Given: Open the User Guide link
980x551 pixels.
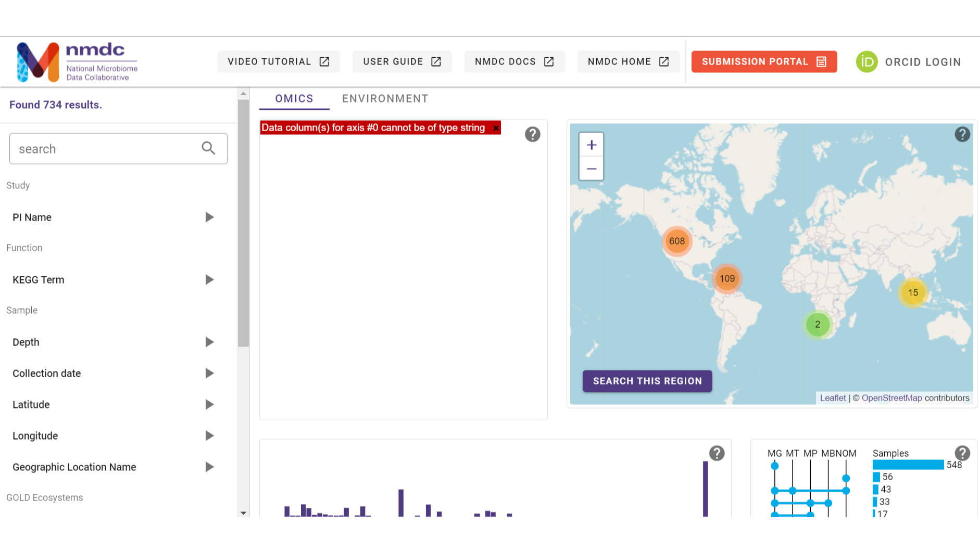Looking at the screenshot, I should click(x=402, y=62).
